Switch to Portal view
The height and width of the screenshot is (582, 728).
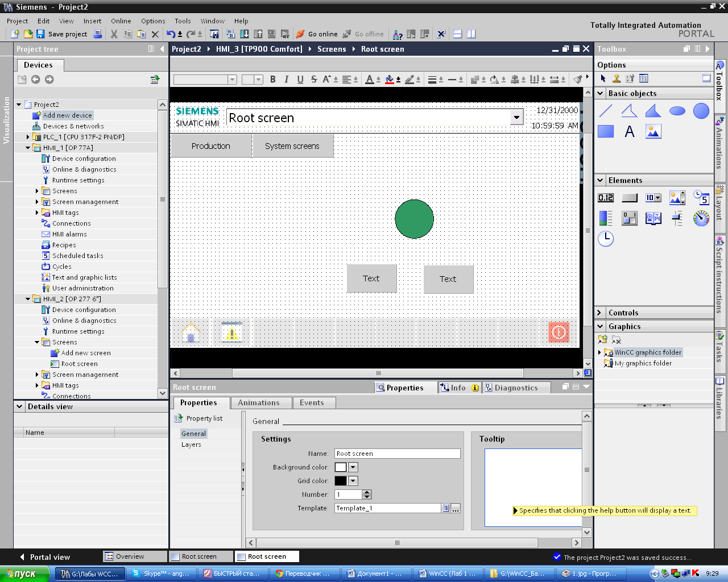[x=44, y=557]
